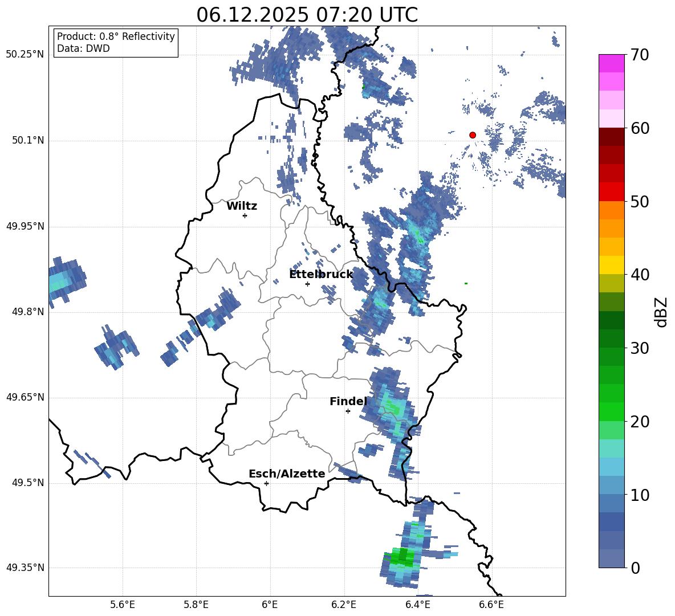Click the 50.25°N latitude label
The height and width of the screenshot is (616, 675).
click(25, 55)
